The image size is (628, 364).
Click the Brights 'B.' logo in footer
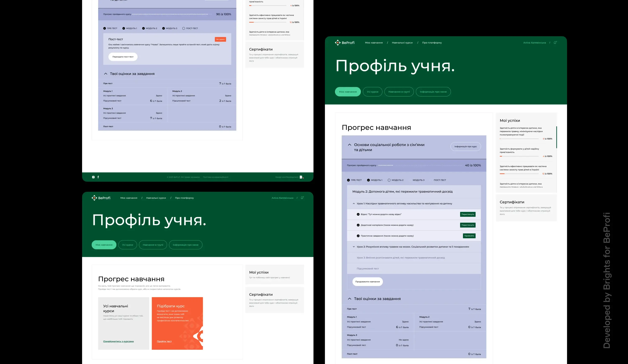(x=301, y=177)
